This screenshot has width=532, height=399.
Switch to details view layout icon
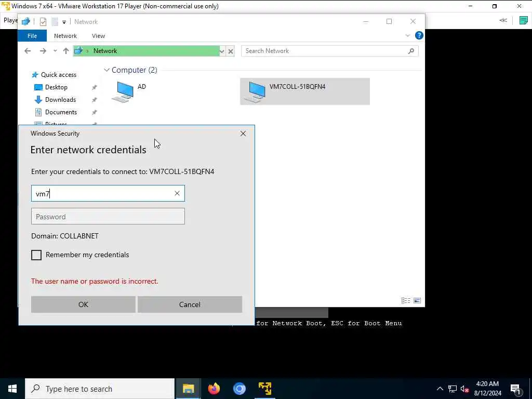(x=406, y=301)
